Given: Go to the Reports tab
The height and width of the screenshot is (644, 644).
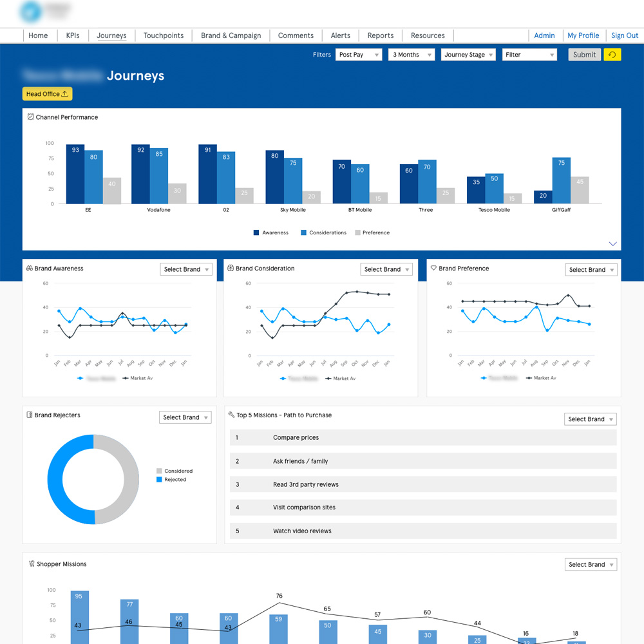Looking at the screenshot, I should pos(381,35).
